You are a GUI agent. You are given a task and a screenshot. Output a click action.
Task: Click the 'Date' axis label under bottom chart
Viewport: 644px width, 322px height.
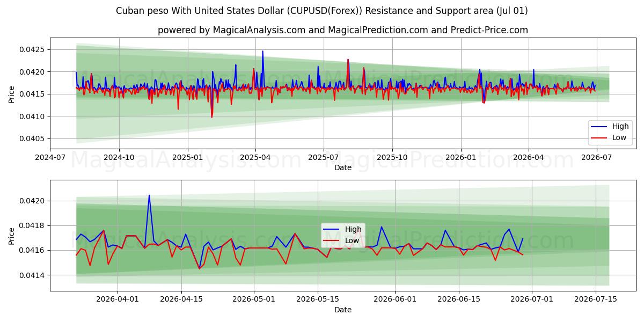343,310
